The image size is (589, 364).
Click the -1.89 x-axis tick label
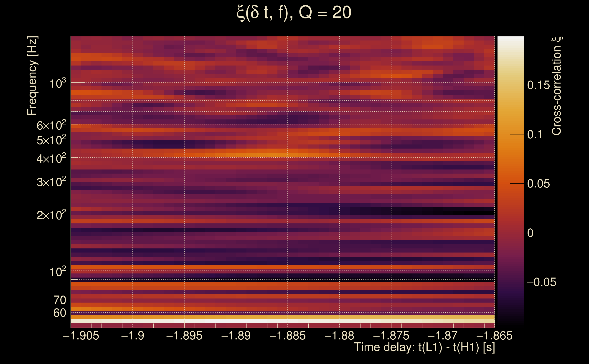click(x=236, y=336)
